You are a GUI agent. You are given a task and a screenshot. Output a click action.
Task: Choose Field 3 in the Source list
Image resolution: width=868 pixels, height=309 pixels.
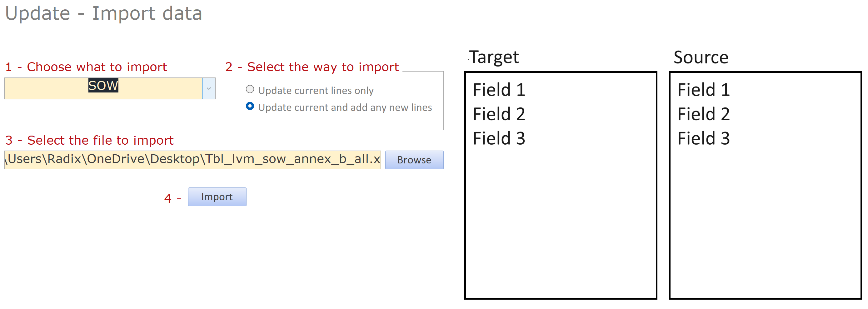pyautogui.click(x=703, y=138)
